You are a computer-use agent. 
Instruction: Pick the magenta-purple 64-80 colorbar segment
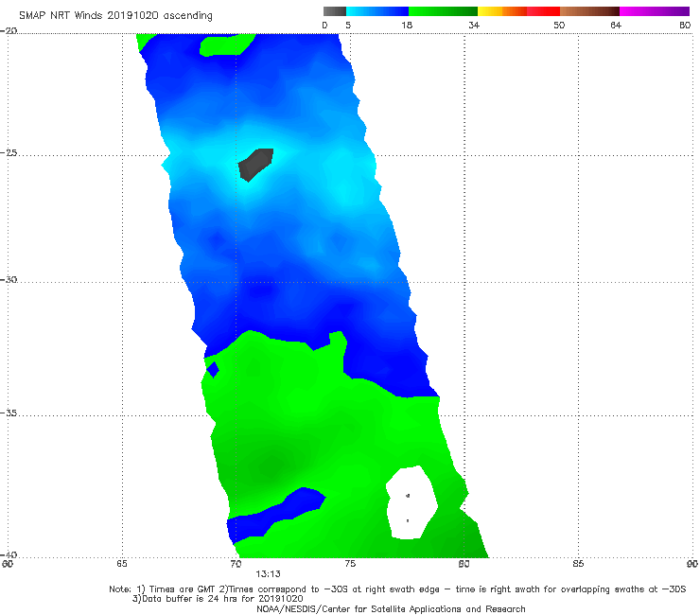click(655, 11)
